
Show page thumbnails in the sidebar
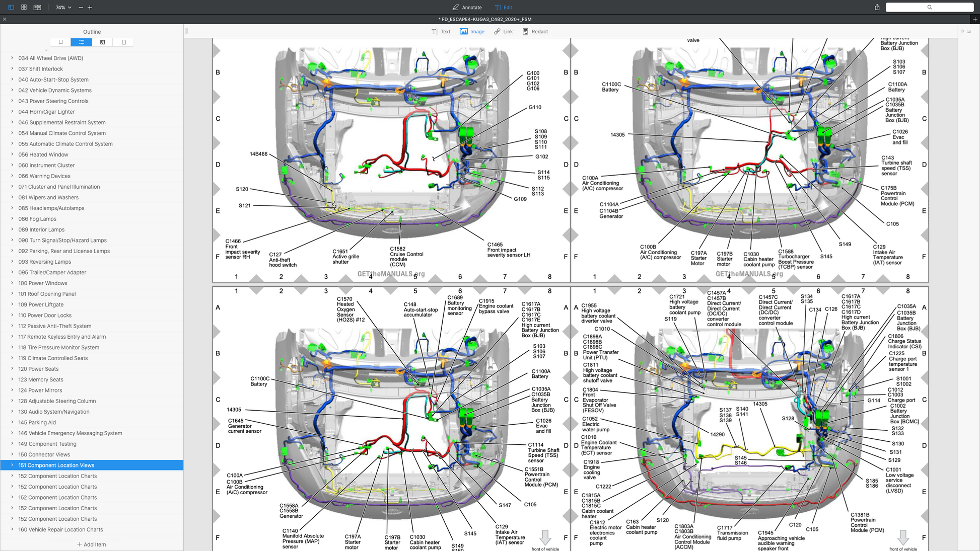(123, 42)
